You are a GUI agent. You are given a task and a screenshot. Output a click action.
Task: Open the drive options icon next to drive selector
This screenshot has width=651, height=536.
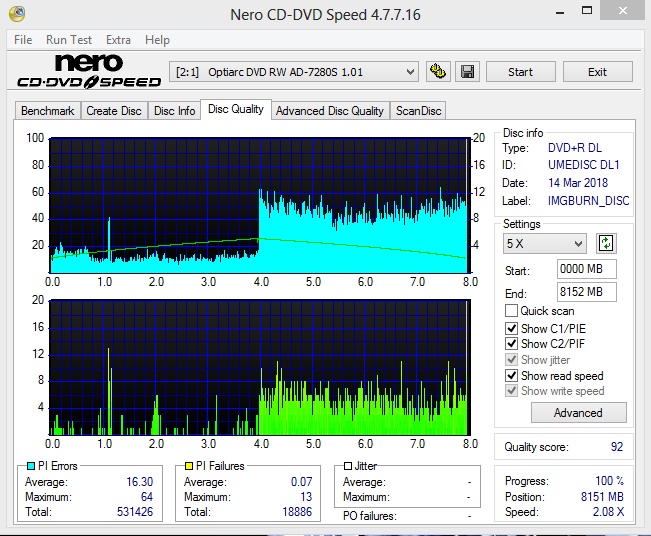(x=438, y=72)
